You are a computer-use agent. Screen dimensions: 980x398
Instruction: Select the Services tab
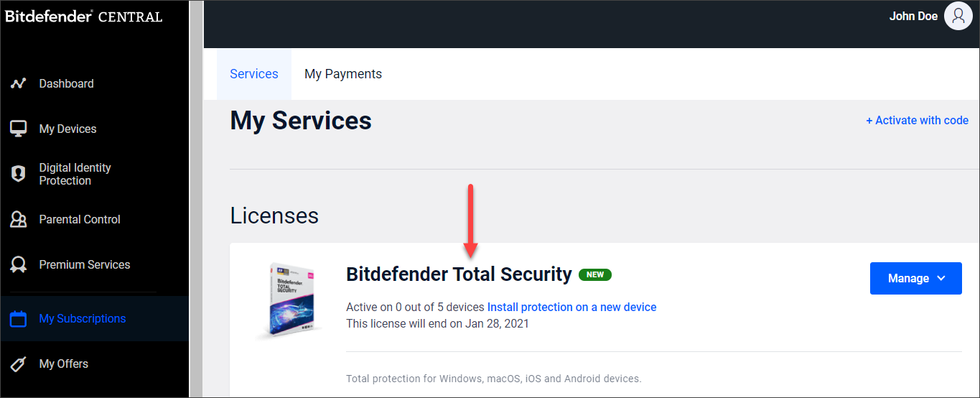[x=254, y=74]
